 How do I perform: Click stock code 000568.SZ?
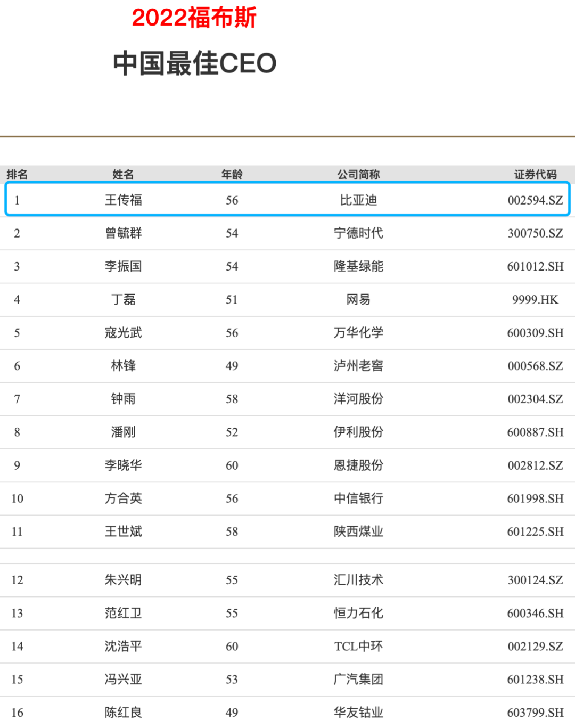(535, 366)
